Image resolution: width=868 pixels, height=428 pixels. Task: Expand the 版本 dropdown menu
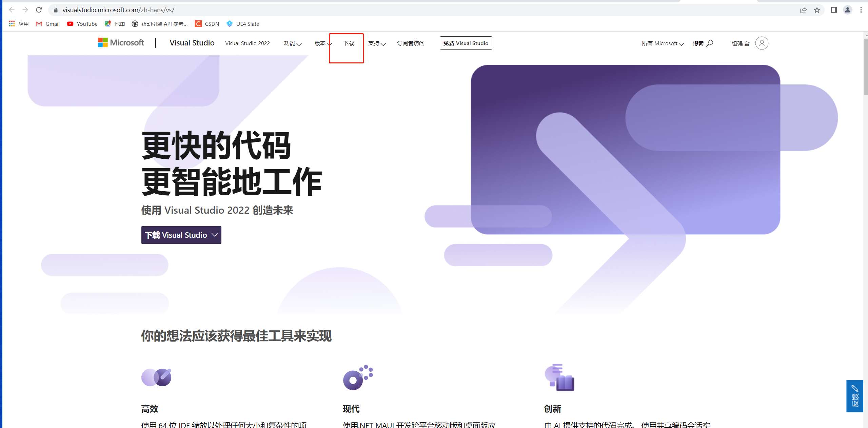coord(323,43)
